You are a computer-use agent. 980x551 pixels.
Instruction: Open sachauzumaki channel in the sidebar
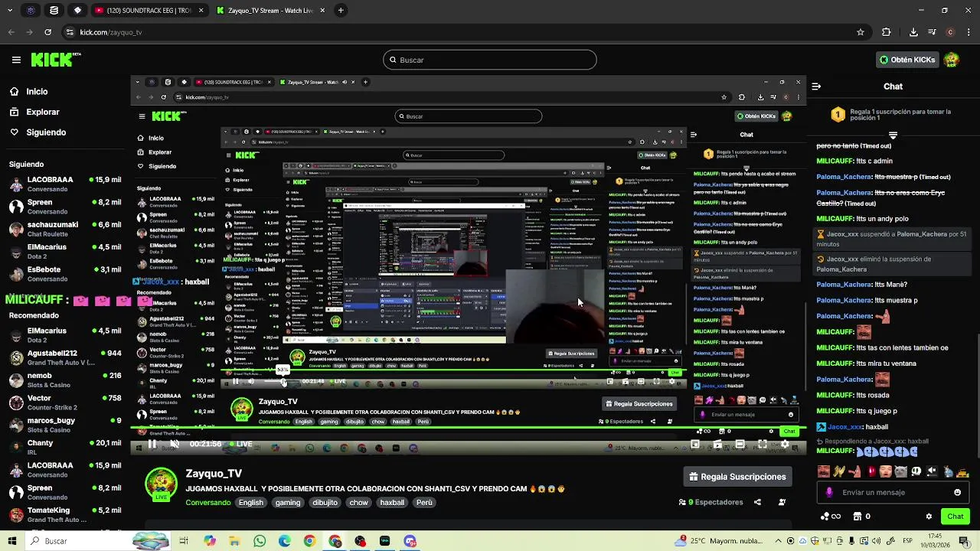coord(64,230)
